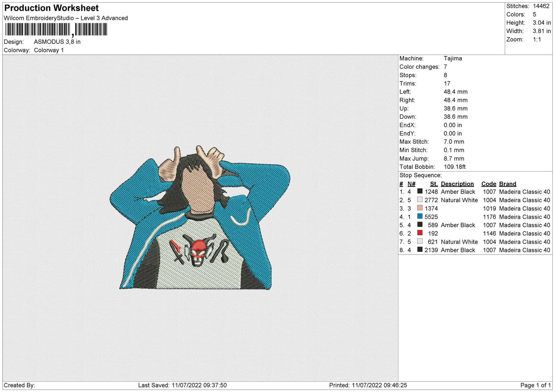Image resolution: width=555 pixels, height=392 pixels.
Task: Click the Brand column header
Action: [507, 184]
